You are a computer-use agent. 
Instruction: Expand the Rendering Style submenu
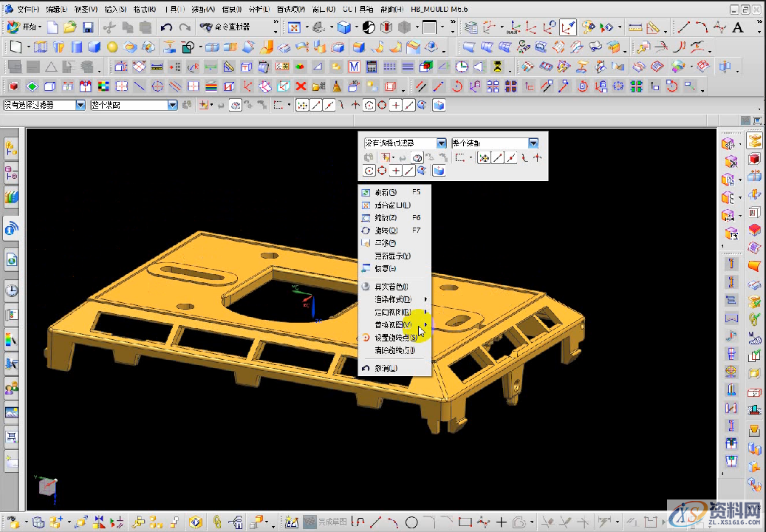pos(393,299)
